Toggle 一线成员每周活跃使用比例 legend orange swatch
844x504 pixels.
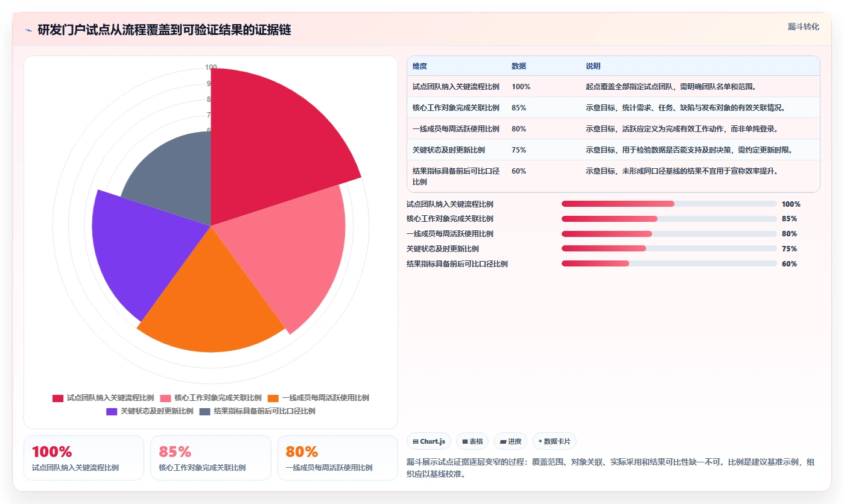click(x=273, y=398)
